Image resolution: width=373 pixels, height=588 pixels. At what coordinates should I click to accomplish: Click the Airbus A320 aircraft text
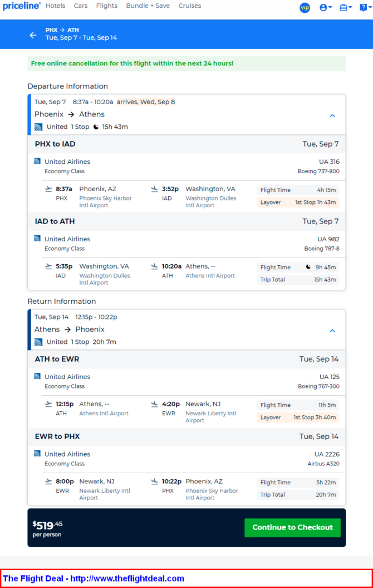323,464
